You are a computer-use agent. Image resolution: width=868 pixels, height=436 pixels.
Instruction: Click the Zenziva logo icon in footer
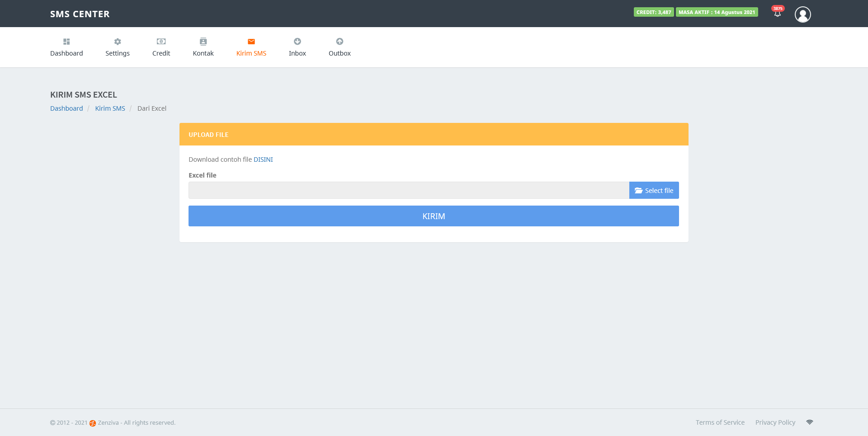(x=93, y=423)
